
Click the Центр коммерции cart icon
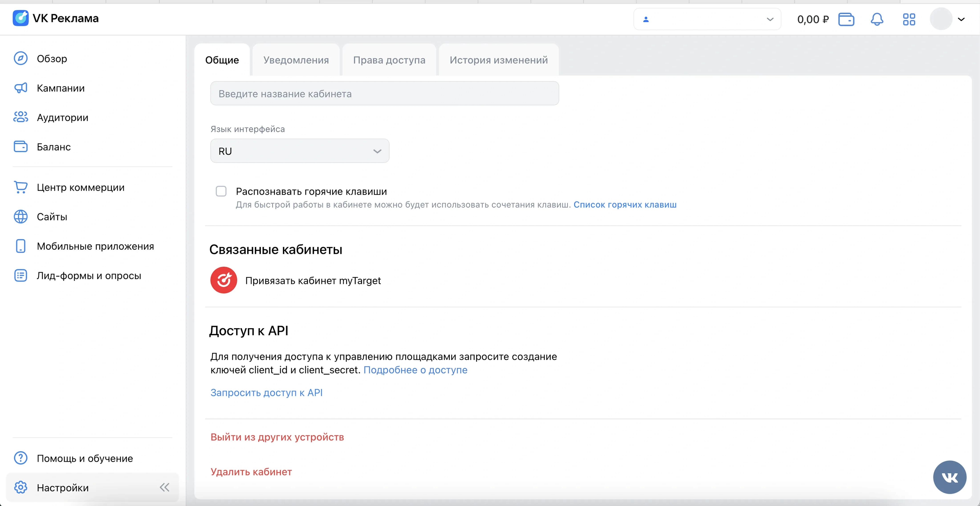tap(20, 187)
